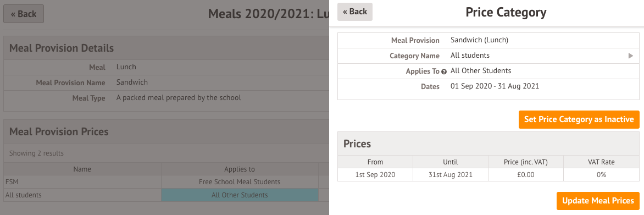Click the Applies To help question-mark icon

(443, 71)
